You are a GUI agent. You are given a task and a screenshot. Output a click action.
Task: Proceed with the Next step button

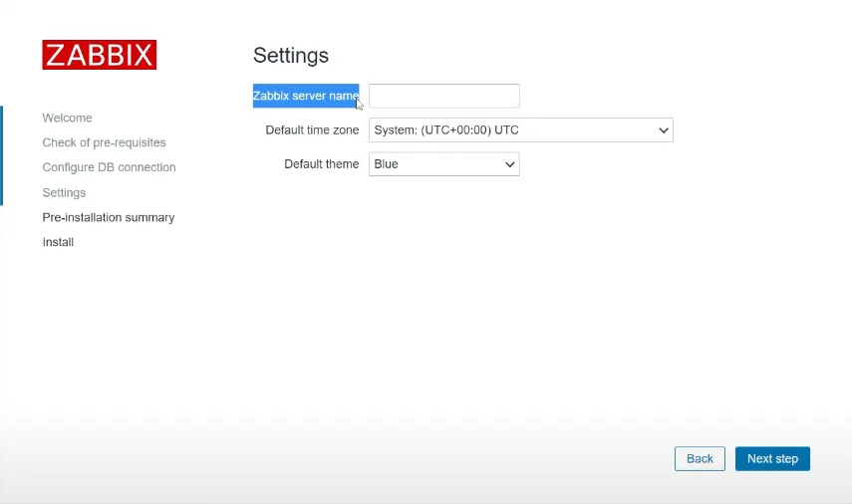[772, 458]
